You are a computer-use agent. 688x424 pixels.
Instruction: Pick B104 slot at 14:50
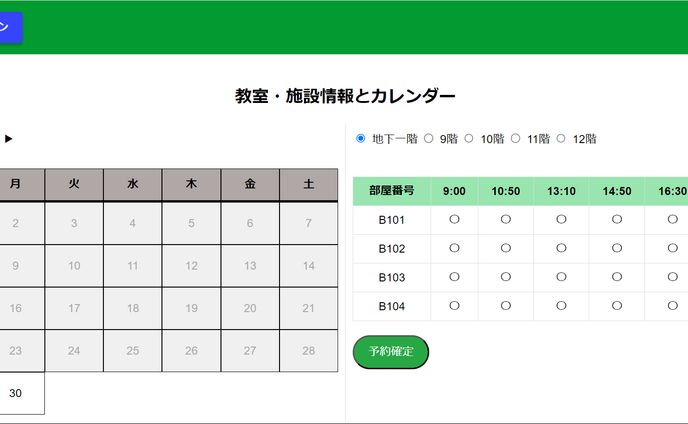tap(617, 305)
